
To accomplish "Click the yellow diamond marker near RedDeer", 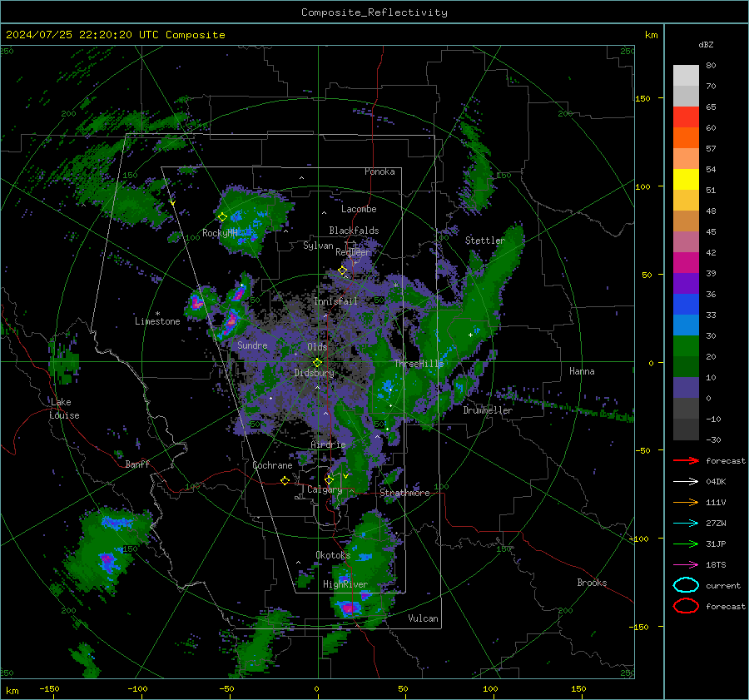I will click(x=343, y=270).
